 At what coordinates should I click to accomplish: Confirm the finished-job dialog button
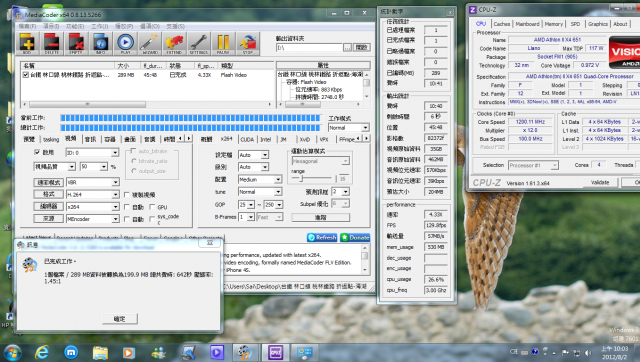pyautogui.click(x=120, y=319)
